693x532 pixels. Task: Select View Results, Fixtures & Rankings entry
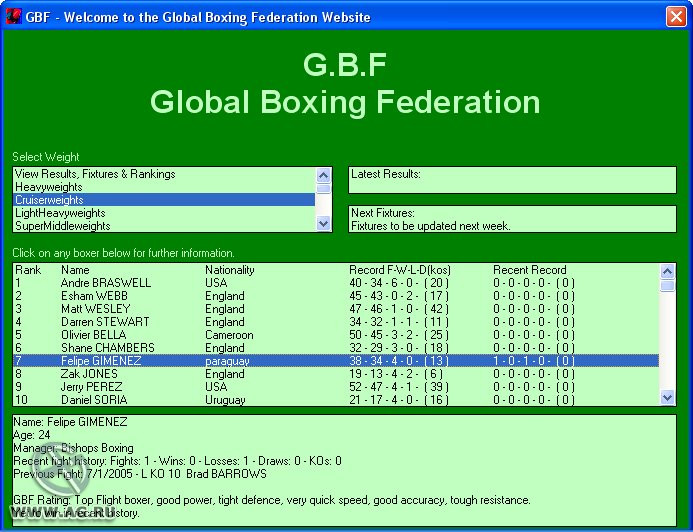point(164,174)
